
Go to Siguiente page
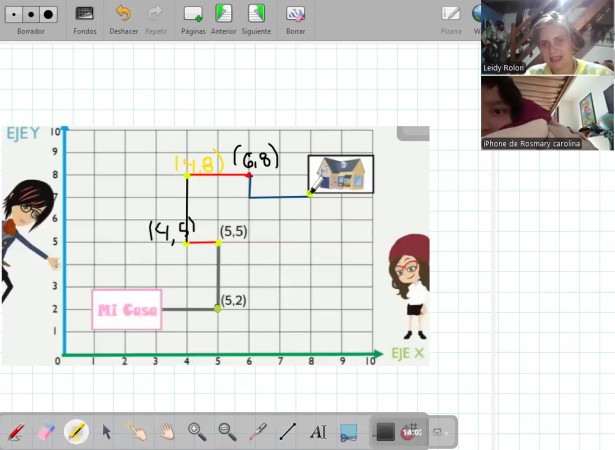point(256,20)
